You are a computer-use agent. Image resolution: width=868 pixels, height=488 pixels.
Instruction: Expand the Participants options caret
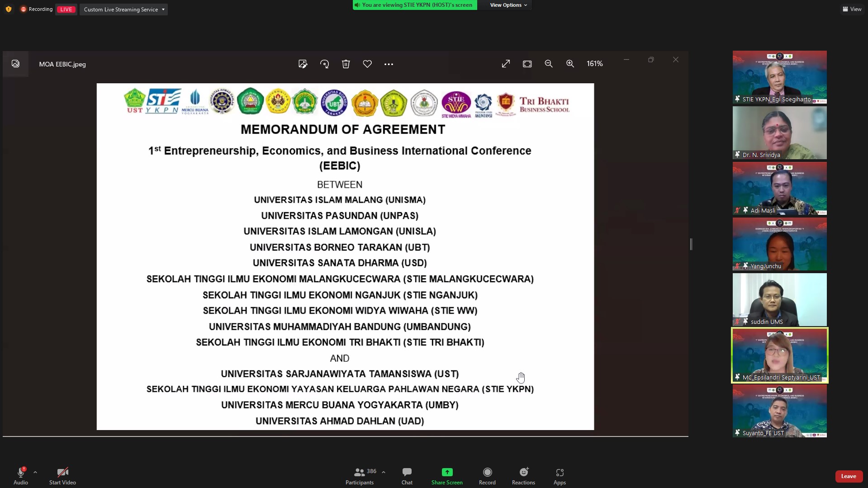(384, 472)
